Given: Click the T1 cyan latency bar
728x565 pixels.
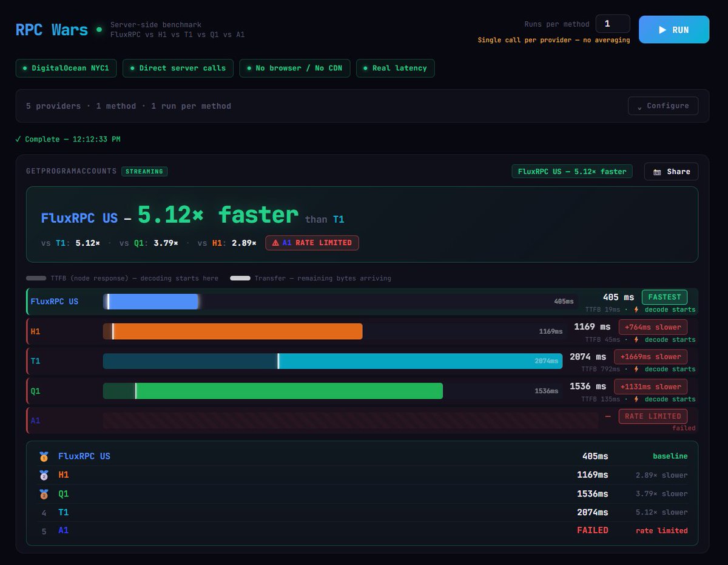Looking at the screenshot, I should 332,361.
